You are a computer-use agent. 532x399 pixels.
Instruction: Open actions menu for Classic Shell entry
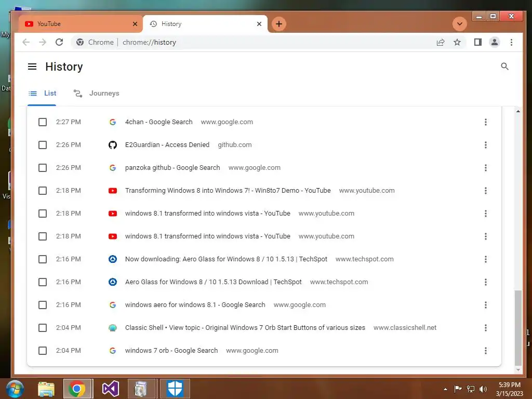(x=486, y=328)
